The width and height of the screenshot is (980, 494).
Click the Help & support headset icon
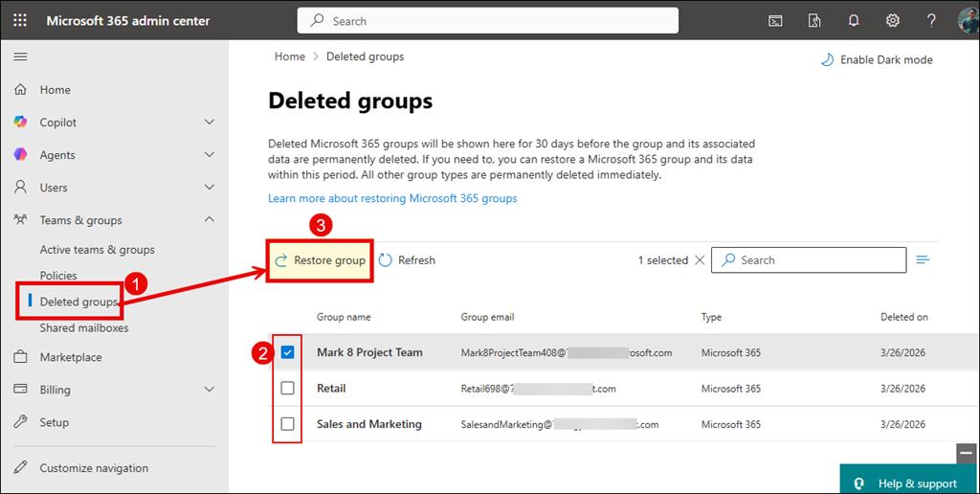[x=859, y=483]
